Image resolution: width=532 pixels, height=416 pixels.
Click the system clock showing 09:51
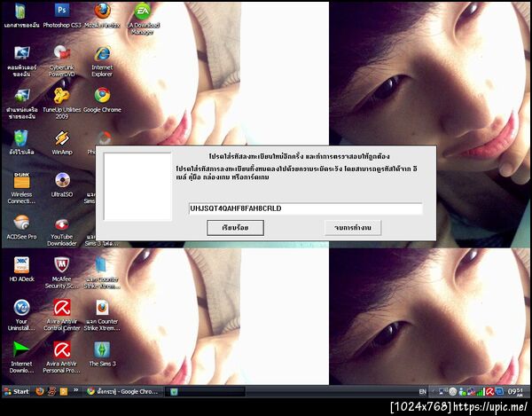pyautogui.click(x=515, y=392)
